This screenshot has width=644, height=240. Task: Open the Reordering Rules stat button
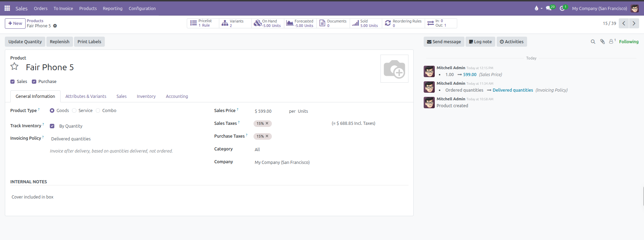[403, 23]
